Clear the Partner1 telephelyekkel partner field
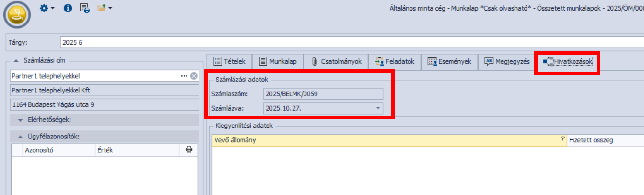Image resolution: width=644 pixels, height=195 pixels. click(193, 76)
